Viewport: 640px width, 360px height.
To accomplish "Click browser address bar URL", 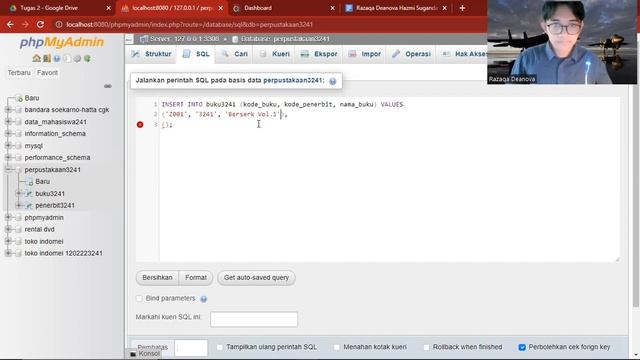I will point(190,24).
